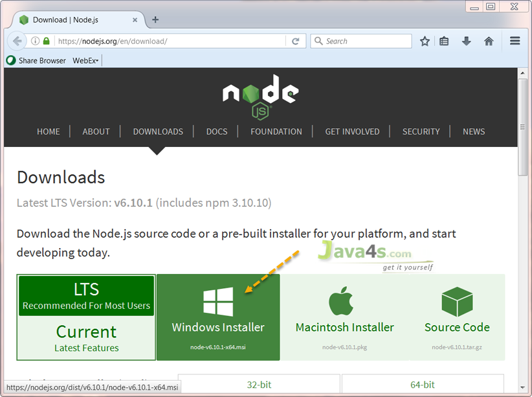Open the NEWS navigation item

click(x=474, y=131)
